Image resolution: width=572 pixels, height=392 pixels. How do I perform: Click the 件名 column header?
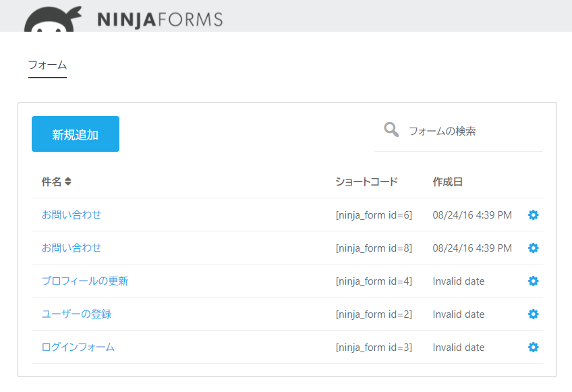pos(51,181)
